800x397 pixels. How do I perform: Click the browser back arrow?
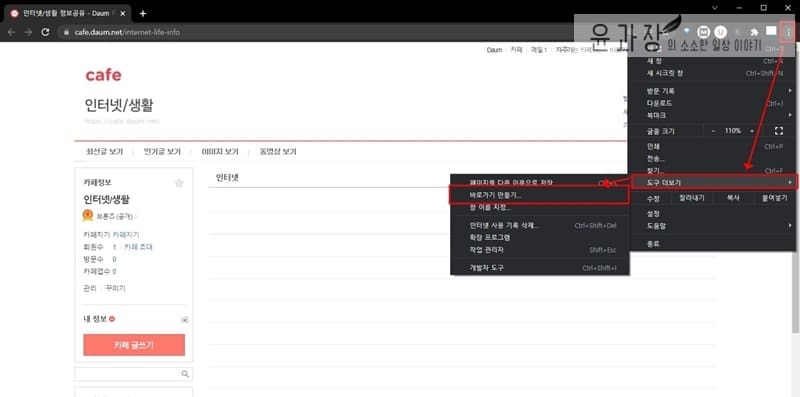(11, 32)
